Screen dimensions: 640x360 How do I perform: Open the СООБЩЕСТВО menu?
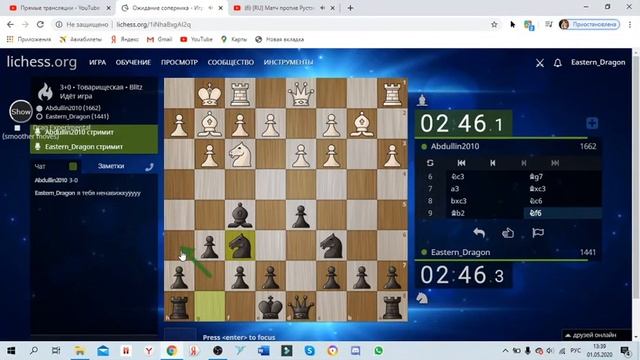coord(231,62)
